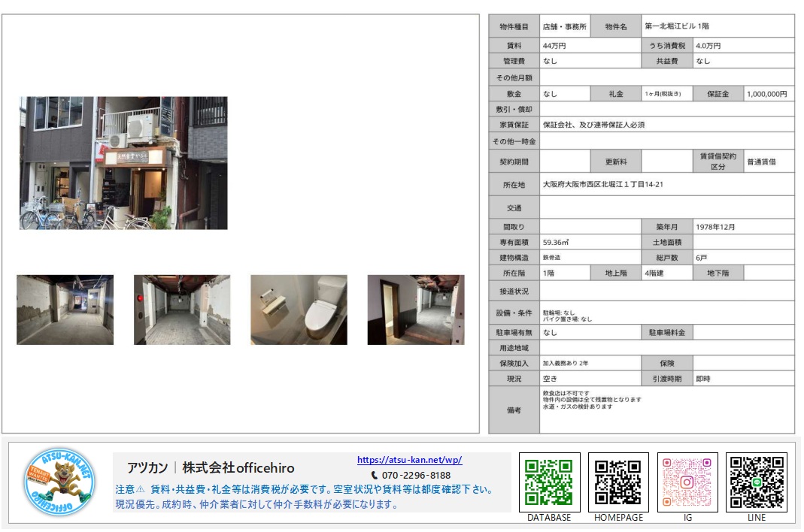The image size is (804, 532).
Task: Select the second interior room thumbnail
Action: click(182, 310)
